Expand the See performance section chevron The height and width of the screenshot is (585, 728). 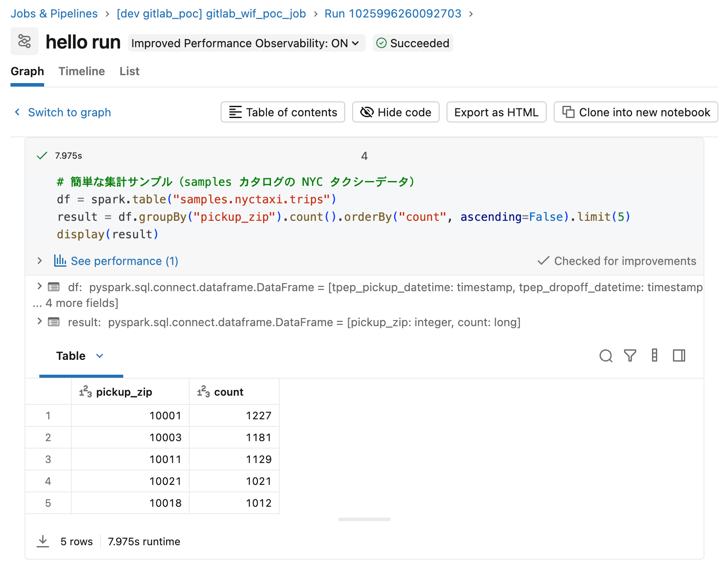40,261
